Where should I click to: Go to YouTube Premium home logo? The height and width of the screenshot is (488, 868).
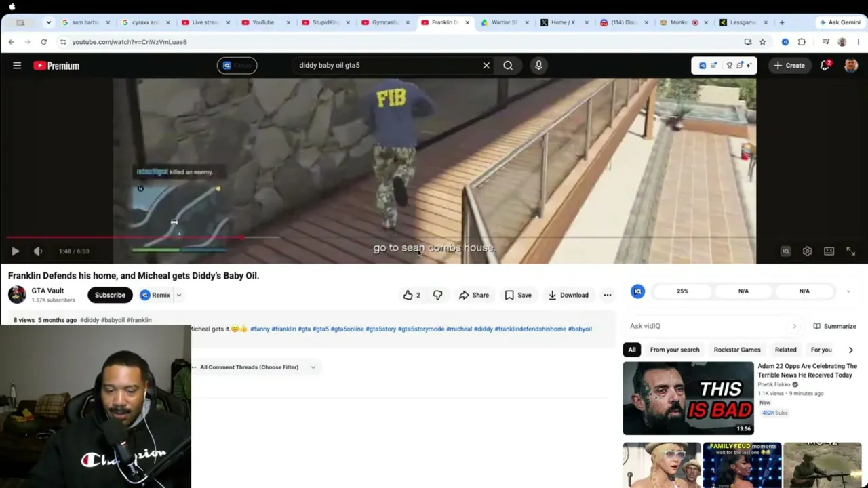pyautogui.click(x=56, y=66)
